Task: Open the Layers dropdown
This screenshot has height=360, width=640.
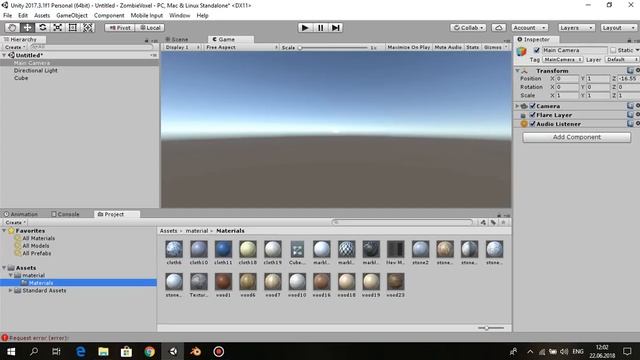Action: click(x=576, y=27)
